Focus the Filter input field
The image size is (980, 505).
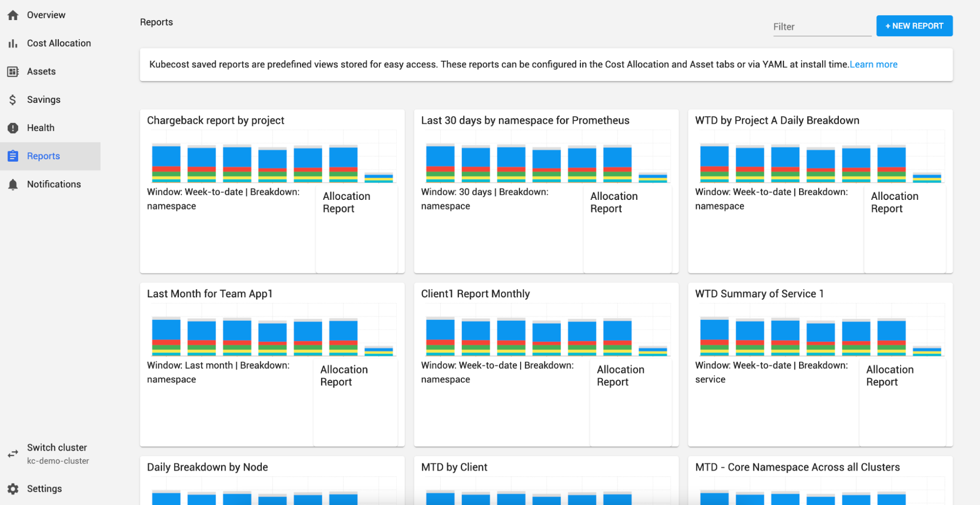tap(822, 27)
